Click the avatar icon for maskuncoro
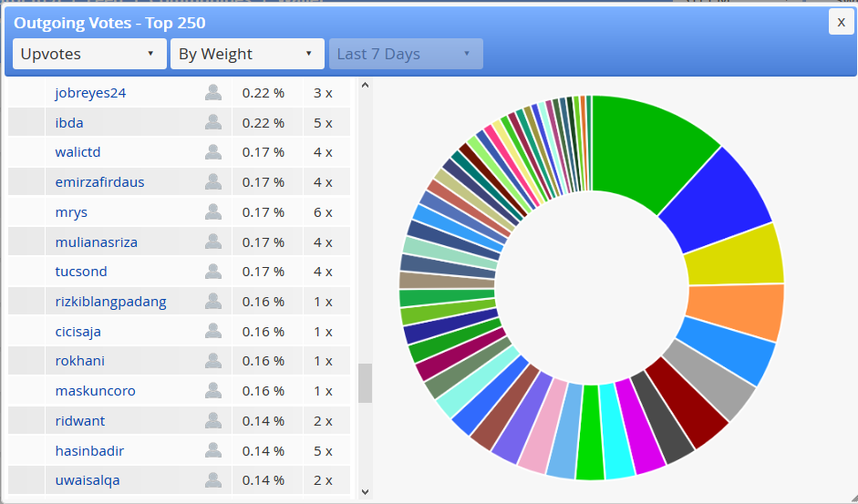The width and height of the screenshot is (858, 504). (x=213, y=391)
